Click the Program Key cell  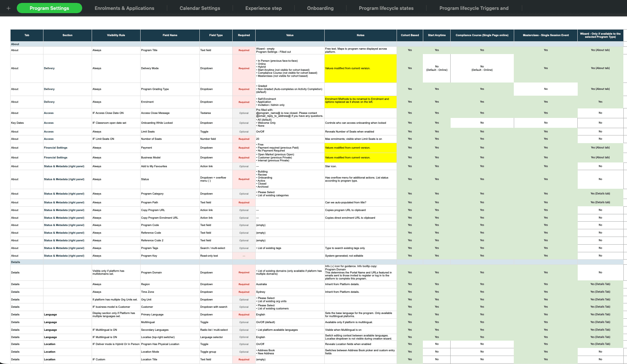(x=170, y=256)
